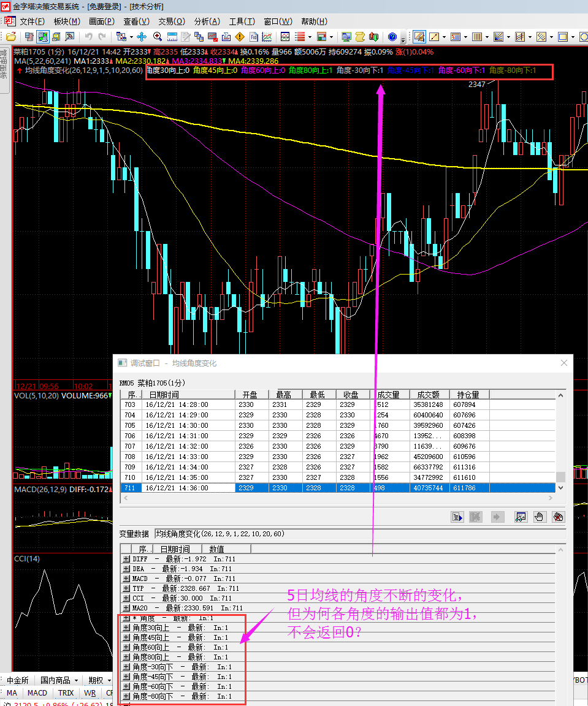Screen dimensions: 588x706
Task: Select the 中金所 exchange tab
Action: click(18, 680)
